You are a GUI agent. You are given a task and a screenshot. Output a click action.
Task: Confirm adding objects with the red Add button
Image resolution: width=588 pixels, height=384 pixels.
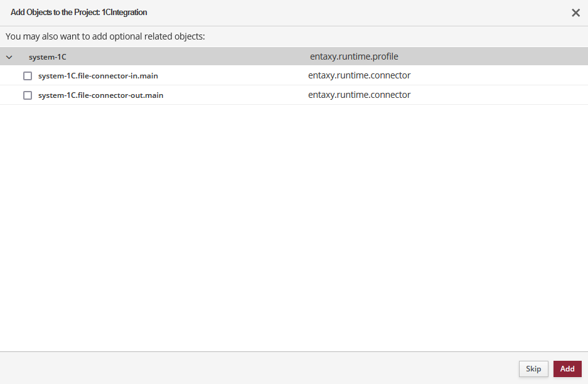(567, 368)
